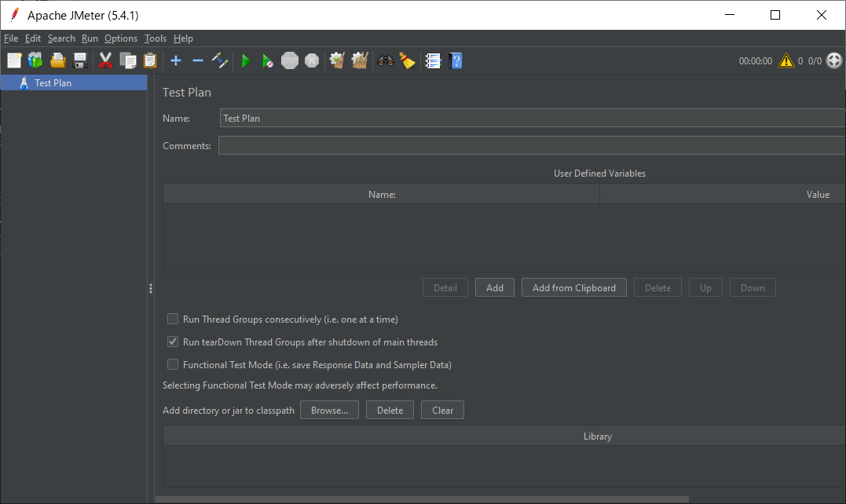Click the Name: column header
846x504 pixels.
(382, 194)
